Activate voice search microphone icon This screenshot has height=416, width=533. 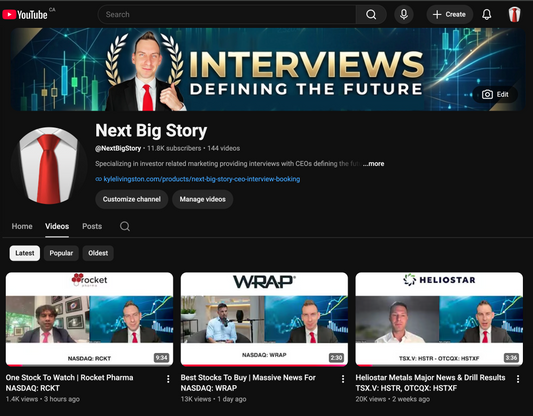point(404,15)
